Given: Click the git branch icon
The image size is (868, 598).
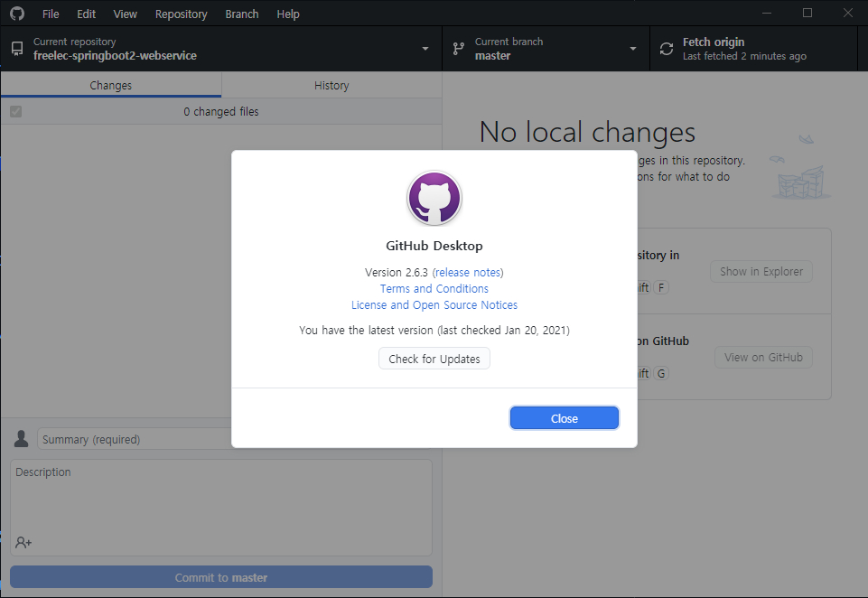Looking at the screenshot, I should pyautogui.click(x=458, y=49).
